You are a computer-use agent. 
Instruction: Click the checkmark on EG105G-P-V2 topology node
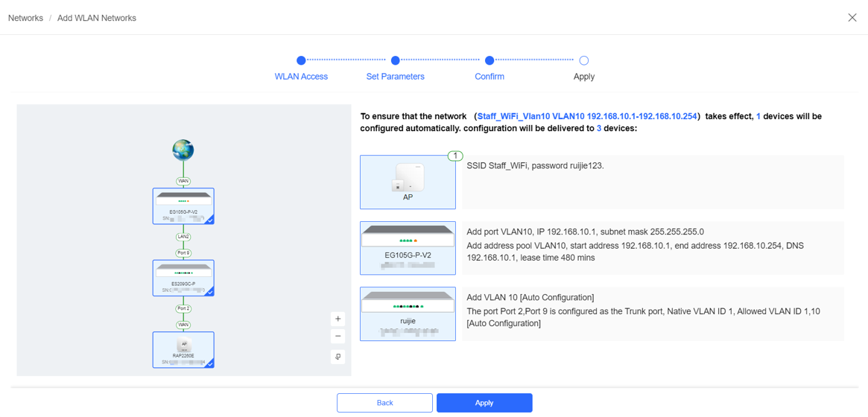pyautogui.click(x=210, y=220)
